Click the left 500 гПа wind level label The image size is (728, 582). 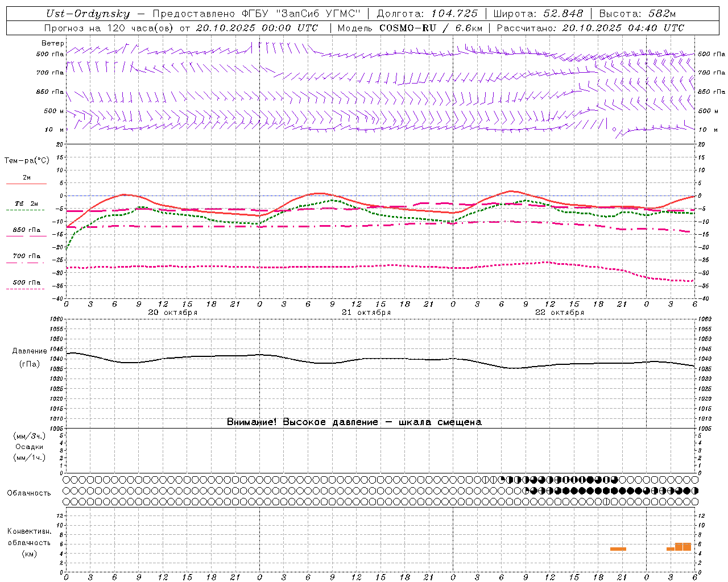[50, 55]
